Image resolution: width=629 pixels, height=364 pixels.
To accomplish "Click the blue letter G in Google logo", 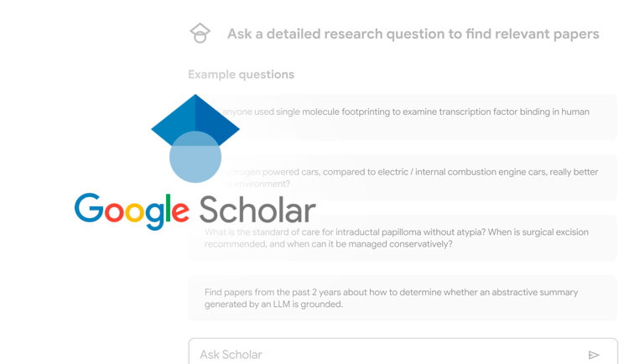I will (89, 210).
